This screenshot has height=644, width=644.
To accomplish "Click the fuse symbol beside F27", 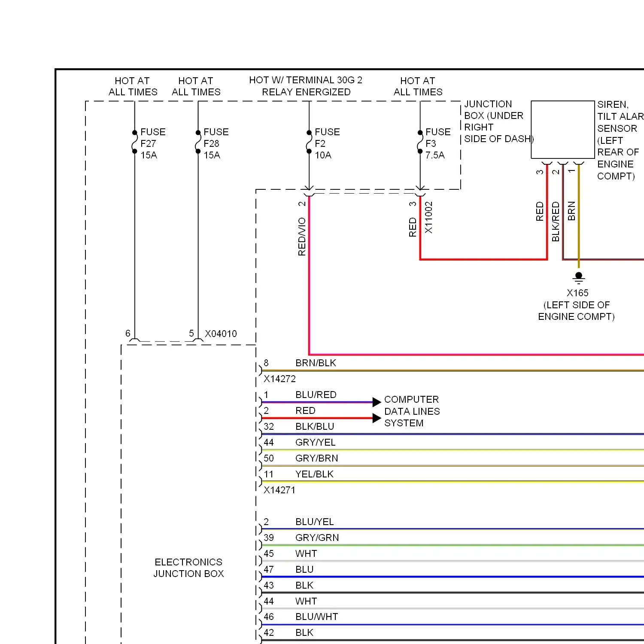I will [x=134, y=142].
